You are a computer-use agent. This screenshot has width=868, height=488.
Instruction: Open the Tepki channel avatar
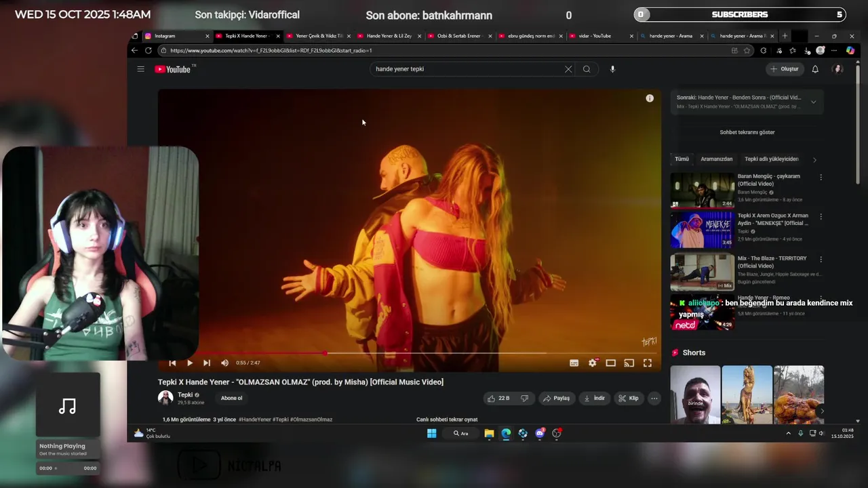point(165,398)
